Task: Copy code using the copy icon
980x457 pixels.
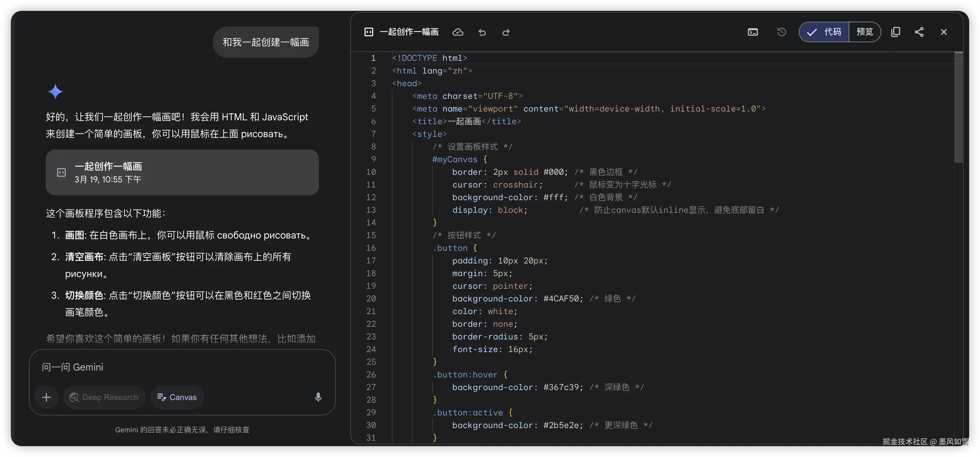Action: click(x=896, y=32)
